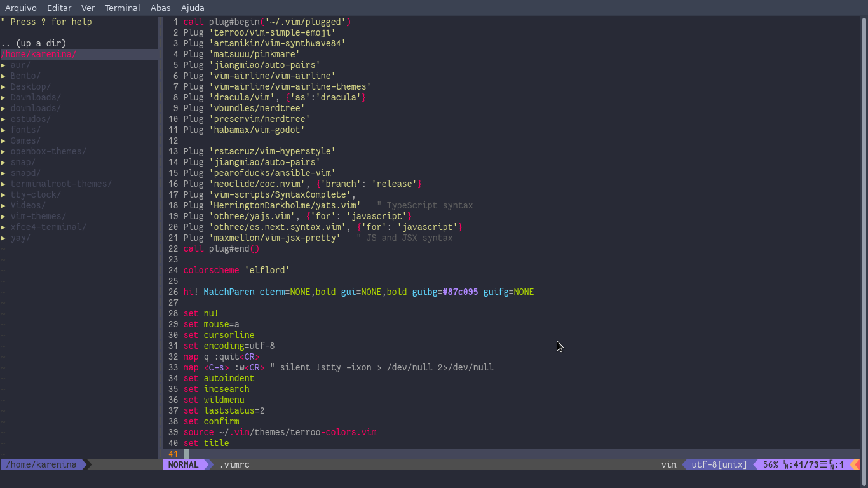The width and height of the screenshot is (868, 488).
Task: Open the Editar menu
Action: coord(59,8)
